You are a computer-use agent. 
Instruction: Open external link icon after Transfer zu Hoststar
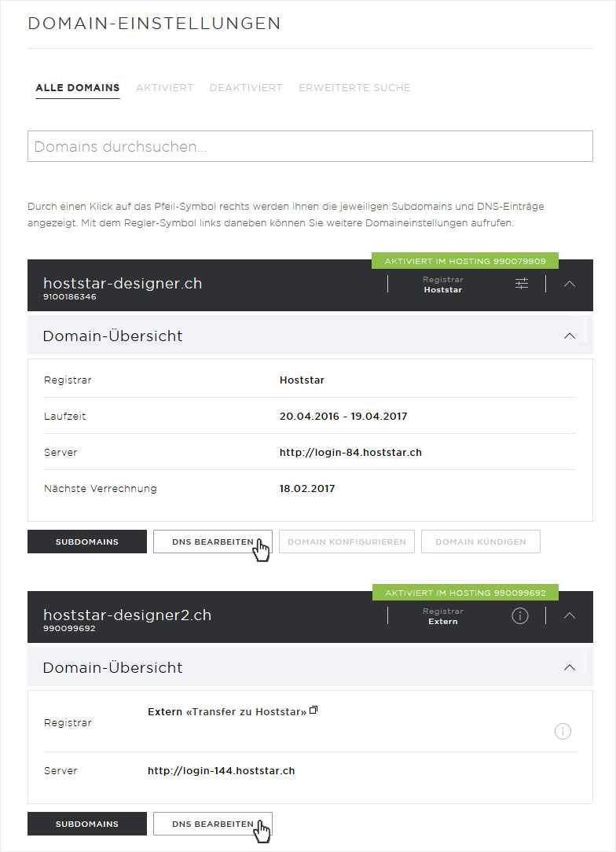[x=313, y=711]
